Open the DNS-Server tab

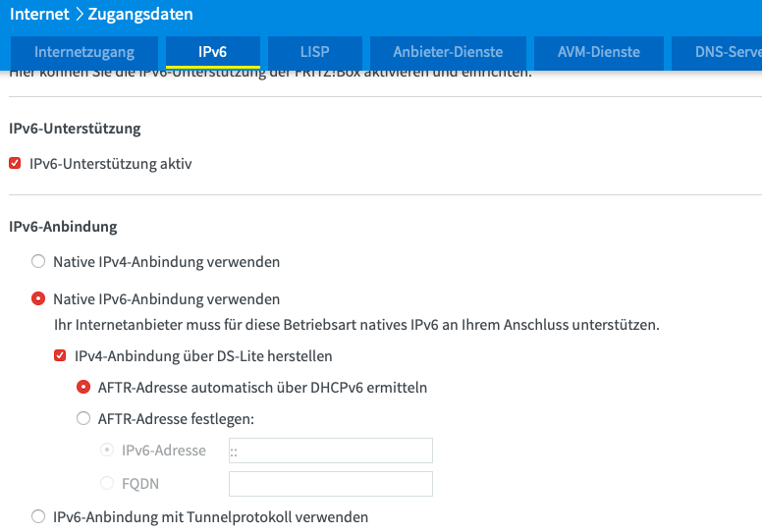coord(717,52)
